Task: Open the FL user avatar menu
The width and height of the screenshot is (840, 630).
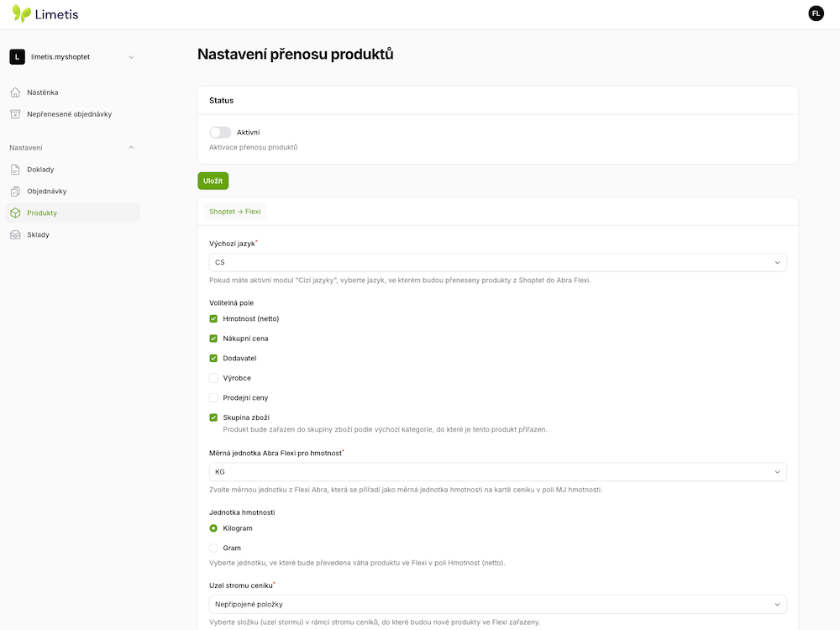Action: pyautogui.click(x=816, y=13)
